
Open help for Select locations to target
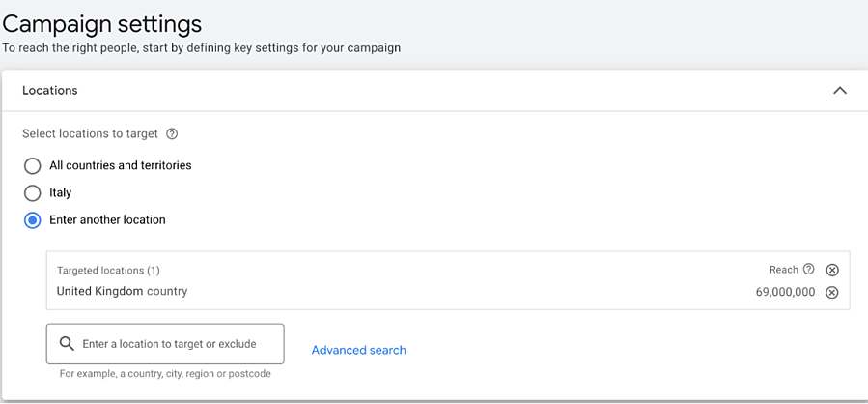tap(172, 134)
